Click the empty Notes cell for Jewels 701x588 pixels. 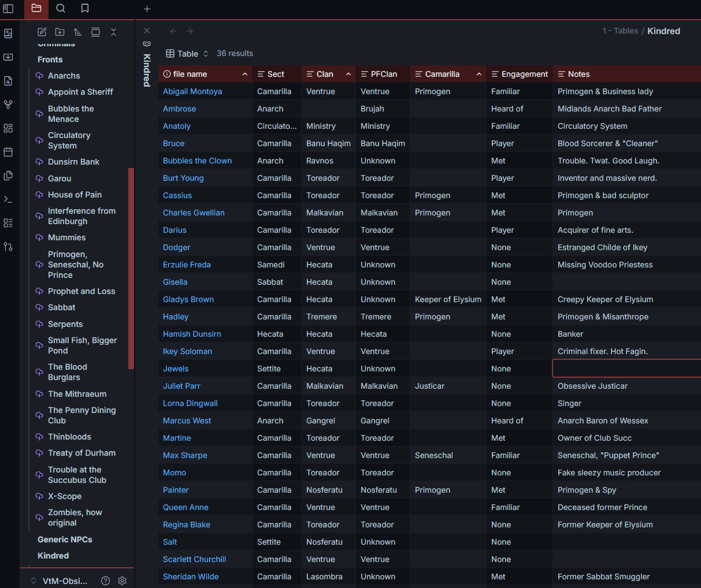click(x=626, y=369)
